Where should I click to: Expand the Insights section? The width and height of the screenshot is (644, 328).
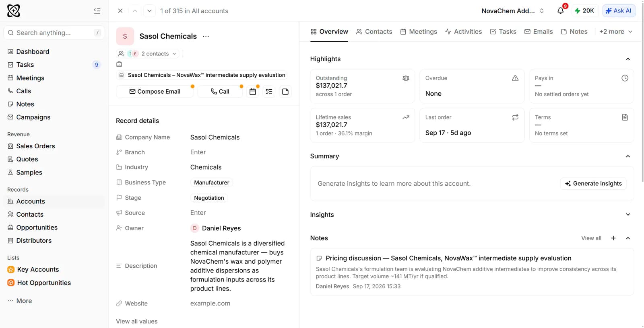(628, 215)
